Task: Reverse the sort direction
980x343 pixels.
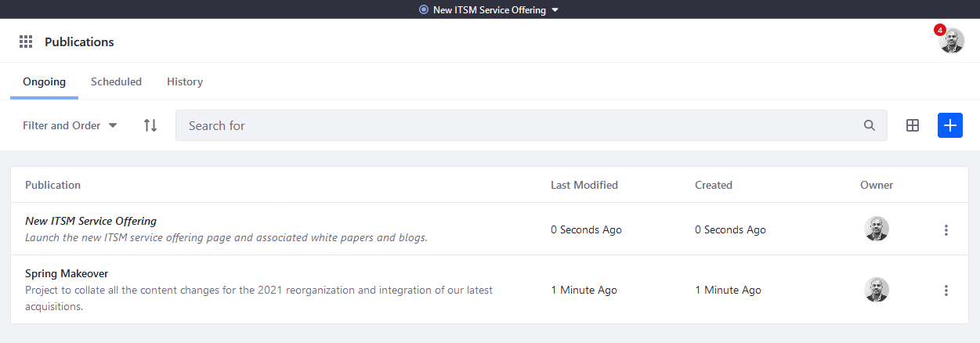Action: (x=150, y=125)
